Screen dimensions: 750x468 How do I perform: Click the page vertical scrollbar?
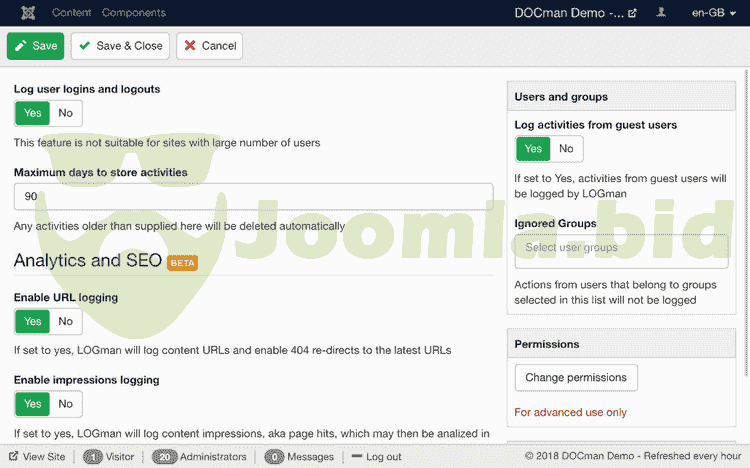pos(747,223)
